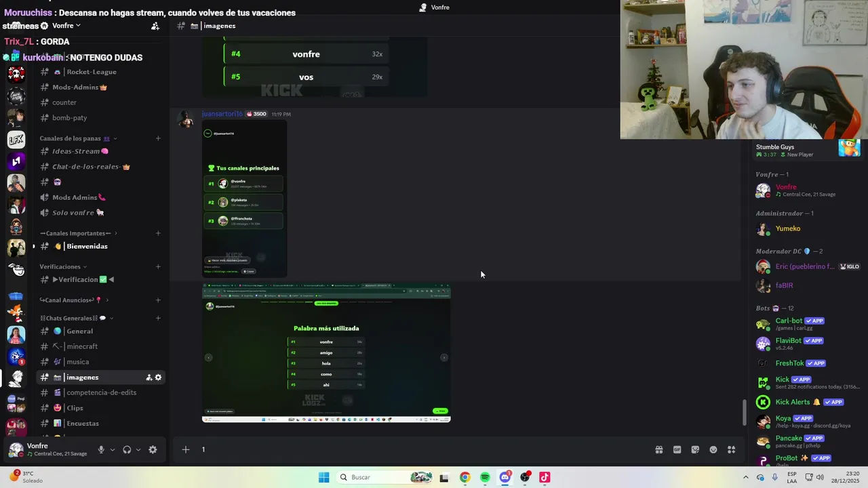Toggle deafen headphones in user panel

click(x=127, y=449)
